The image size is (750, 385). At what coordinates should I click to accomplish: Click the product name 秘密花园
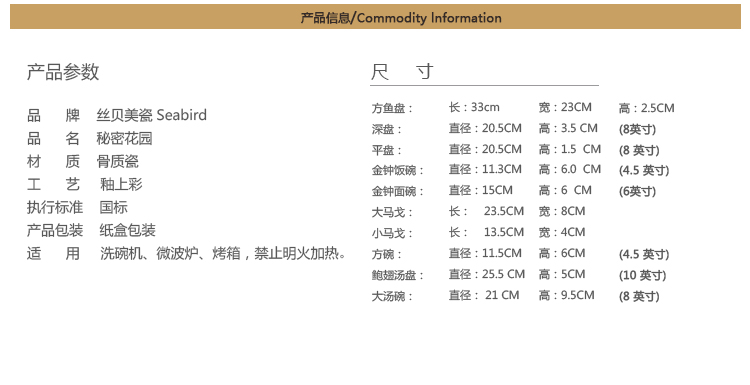[124, 138]
